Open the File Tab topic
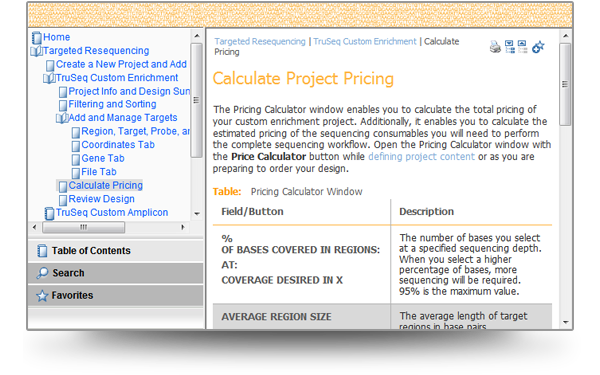Screen dimensions: 600x375 pos(99,172)
